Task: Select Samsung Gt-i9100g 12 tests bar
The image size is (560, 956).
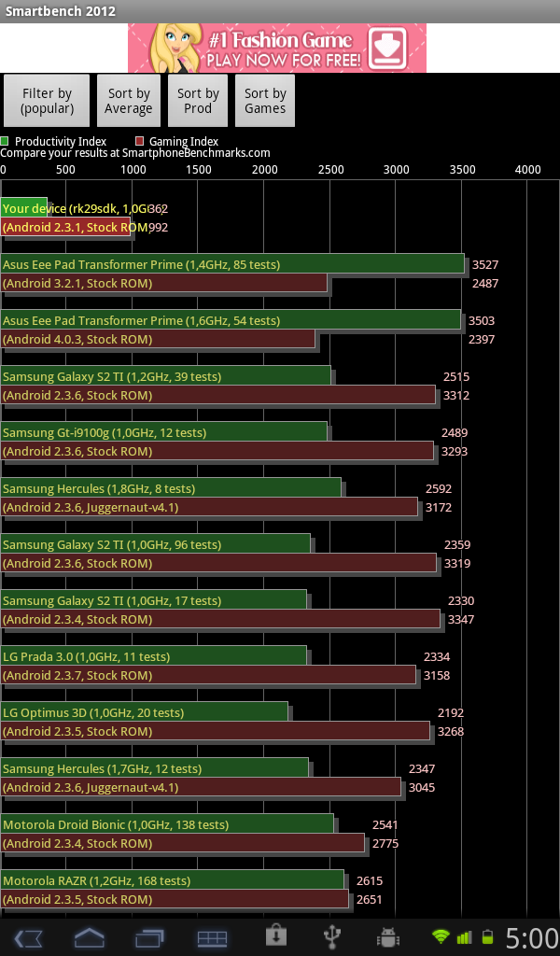Action: tap(164, 432)
